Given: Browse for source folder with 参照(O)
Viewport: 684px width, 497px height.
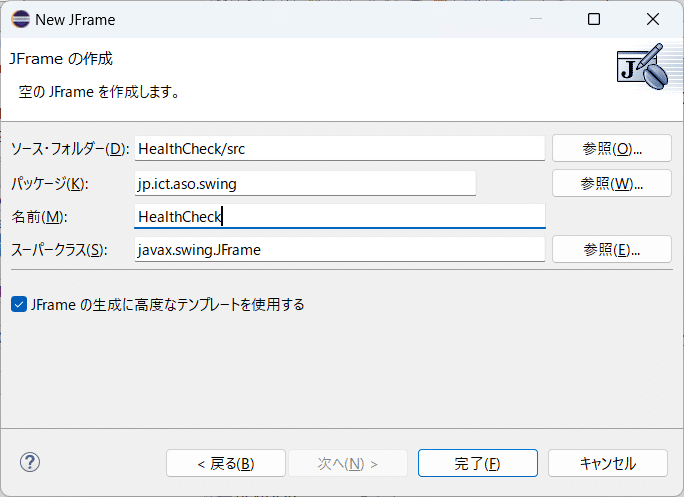Looking at the screenshot, I should tap(612, 148).
